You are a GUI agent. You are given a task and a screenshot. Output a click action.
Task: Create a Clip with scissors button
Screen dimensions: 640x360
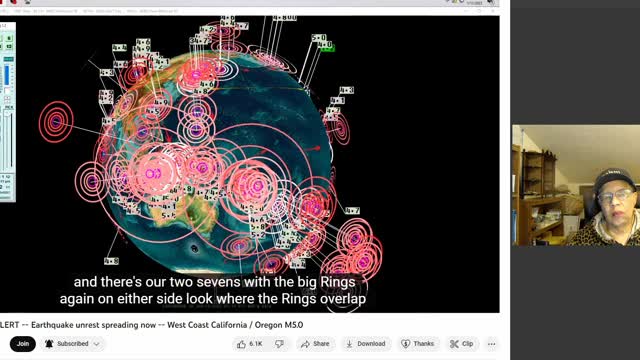click(462, 344)
